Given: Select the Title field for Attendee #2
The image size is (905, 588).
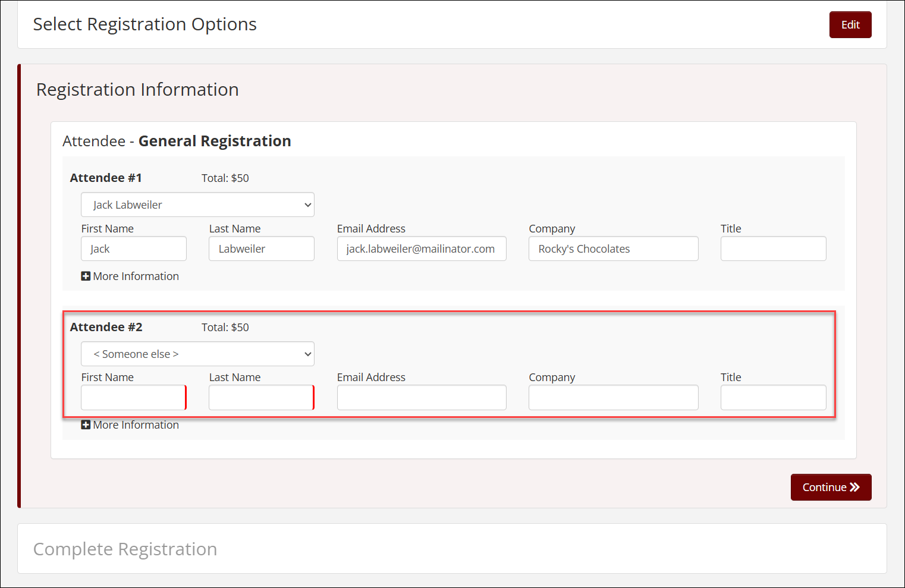Looking at the screenshot, I should click(773, 397).
